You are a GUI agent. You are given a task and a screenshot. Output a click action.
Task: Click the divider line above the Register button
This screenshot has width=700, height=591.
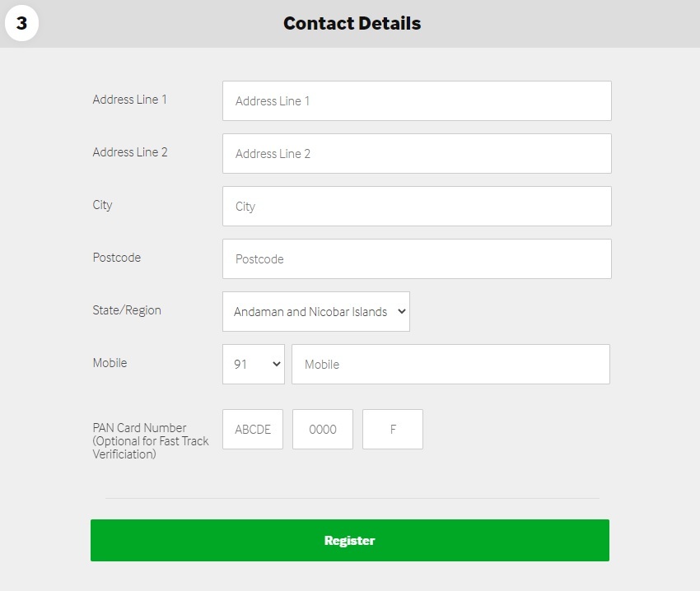tap(352, 496)
